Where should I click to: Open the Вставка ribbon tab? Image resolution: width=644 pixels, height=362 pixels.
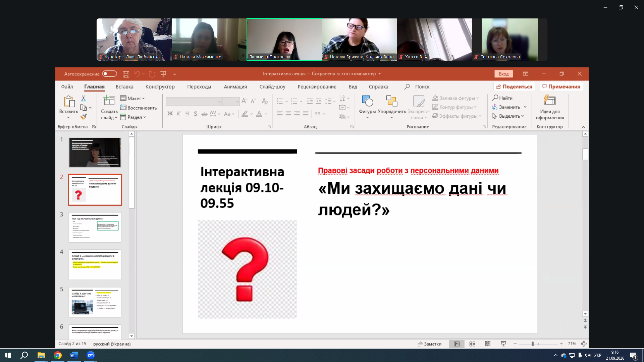[x=124, y=86]
